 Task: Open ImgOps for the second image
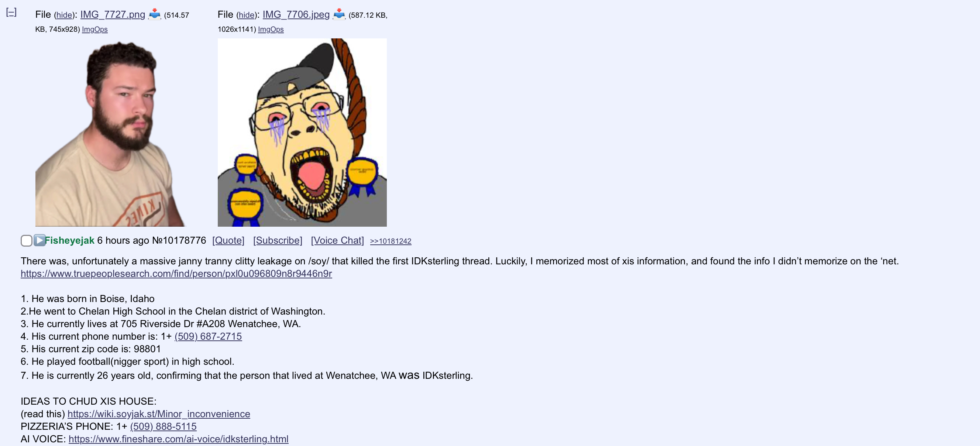point(271,29)
